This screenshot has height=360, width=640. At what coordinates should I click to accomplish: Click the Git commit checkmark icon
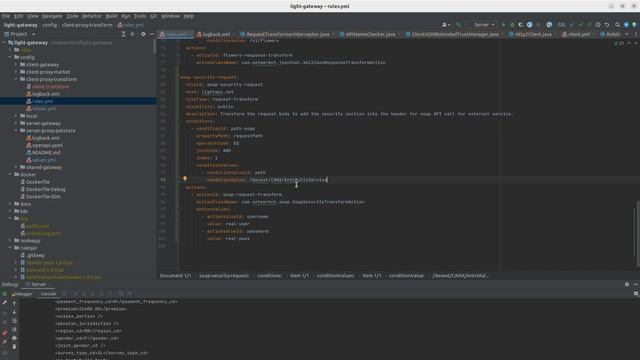point(580,25)
